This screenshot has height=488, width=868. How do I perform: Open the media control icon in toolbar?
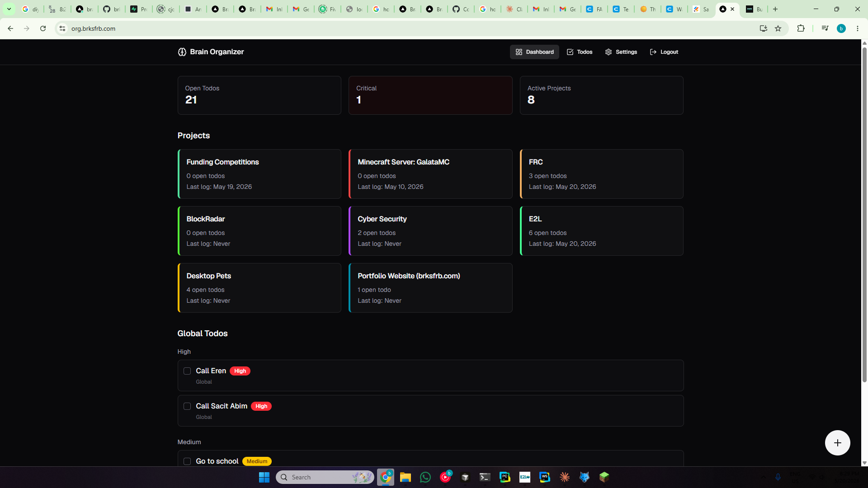(825, 28)
